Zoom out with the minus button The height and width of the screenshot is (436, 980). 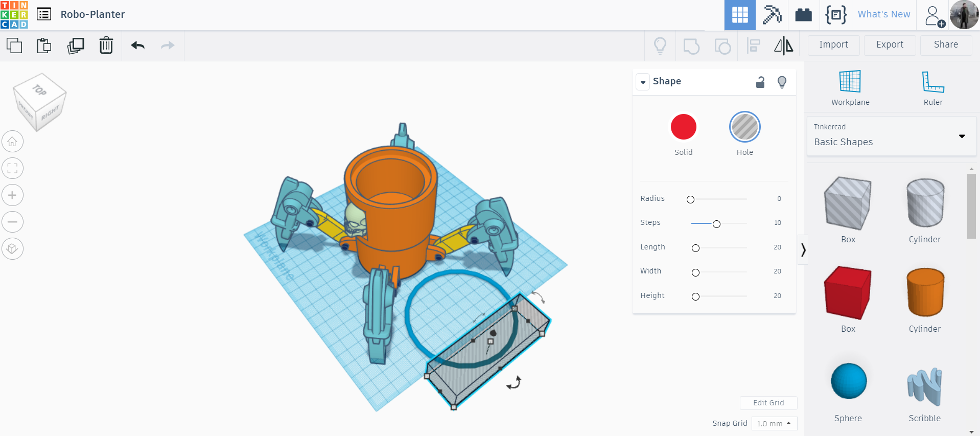(x=13, y=222)
